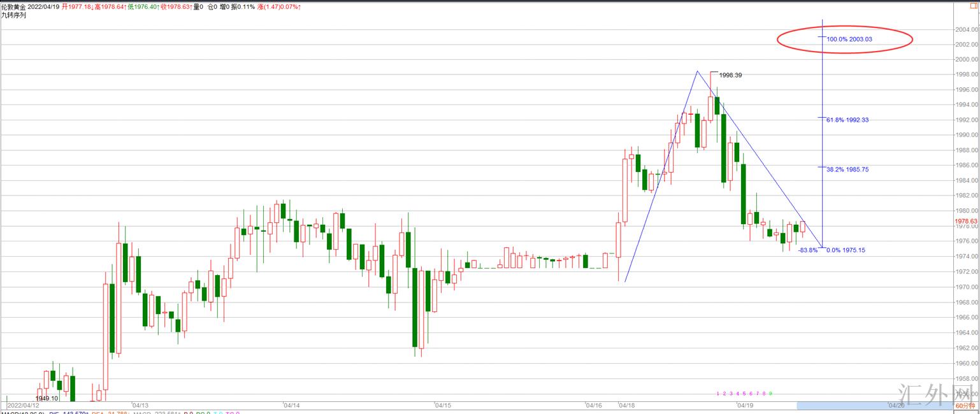Click the -83.8% retracement label
Image resolution: width=980 pixels, height=414 pixels.
tap(808, 250)
